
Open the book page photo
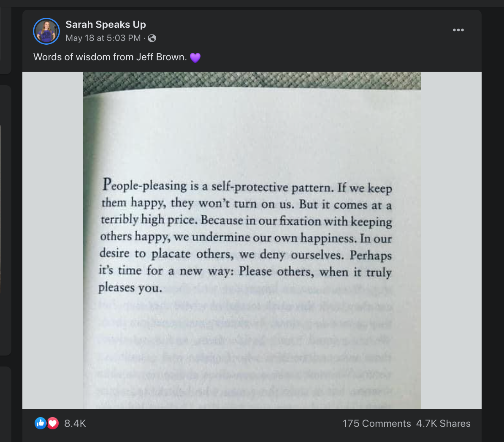[x=252, y=240]
